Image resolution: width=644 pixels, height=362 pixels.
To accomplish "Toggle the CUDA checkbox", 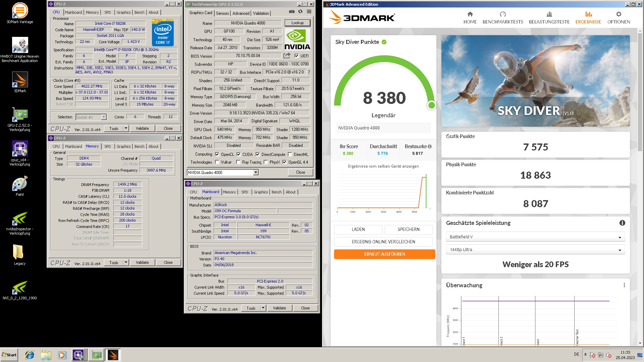I will [238, 155].
